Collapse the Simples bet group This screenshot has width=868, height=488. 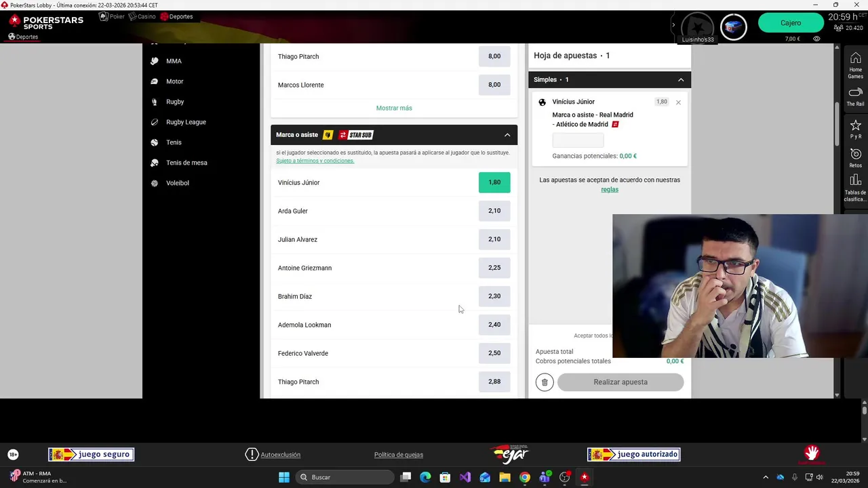click(681, 79)
